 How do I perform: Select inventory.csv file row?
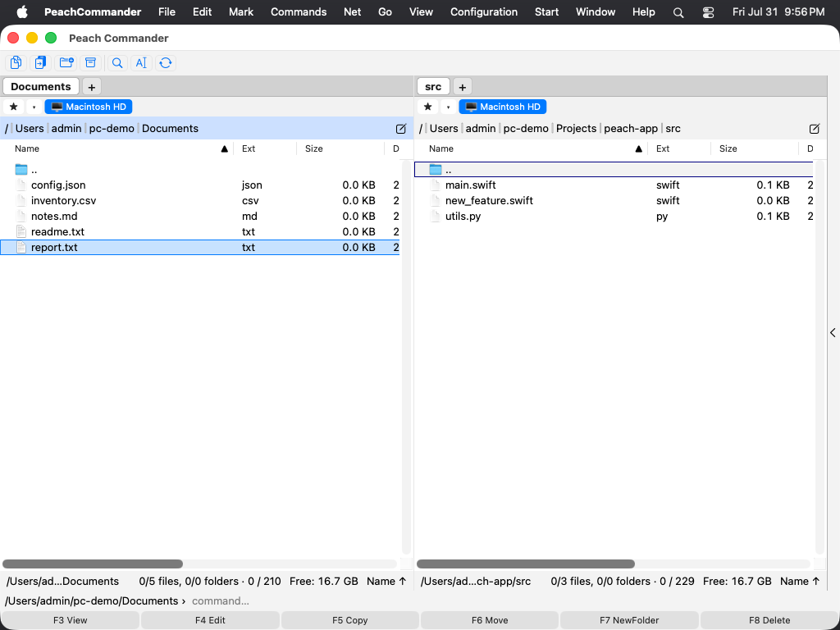pos(200,200)
